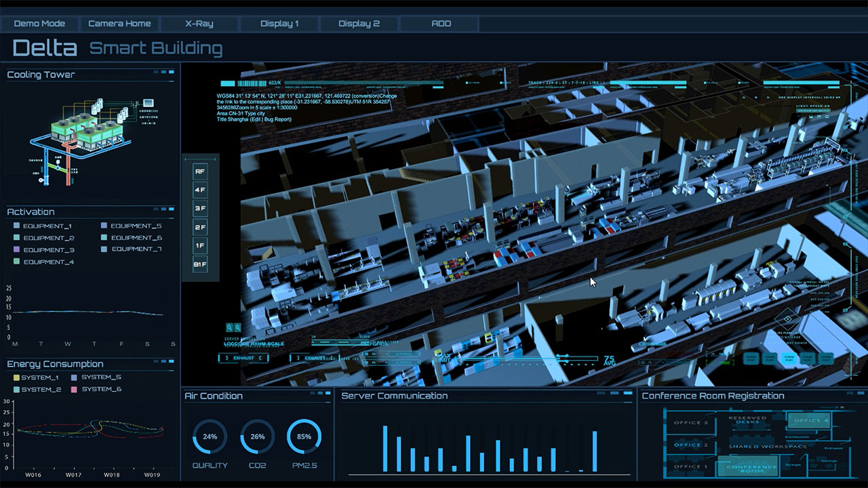Click the zoom-in magnifier icon
This screenshot has height=488, width=868.
pos(230,327)
